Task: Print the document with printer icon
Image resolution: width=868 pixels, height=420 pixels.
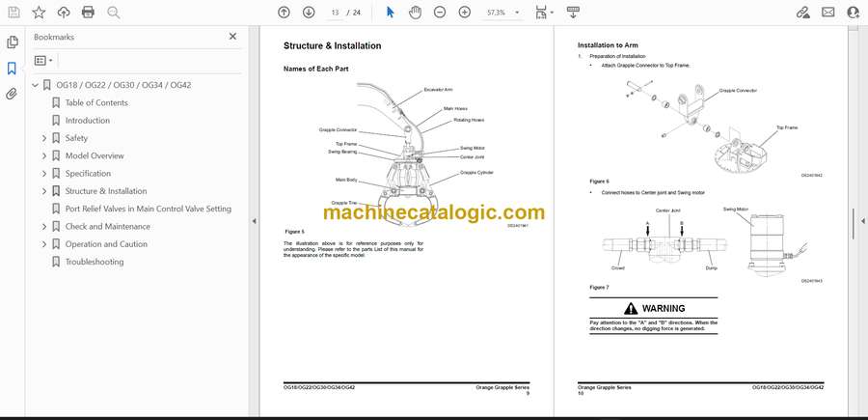Action: coord(88,13)
